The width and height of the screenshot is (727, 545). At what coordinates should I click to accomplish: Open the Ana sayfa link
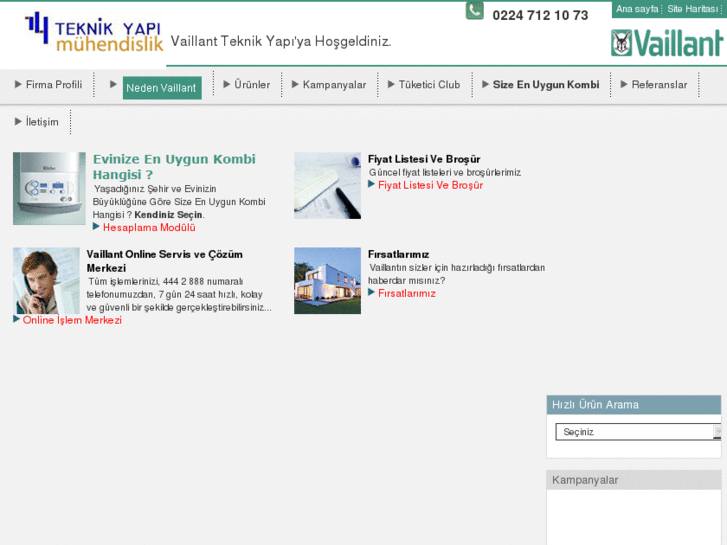(637, 9)
